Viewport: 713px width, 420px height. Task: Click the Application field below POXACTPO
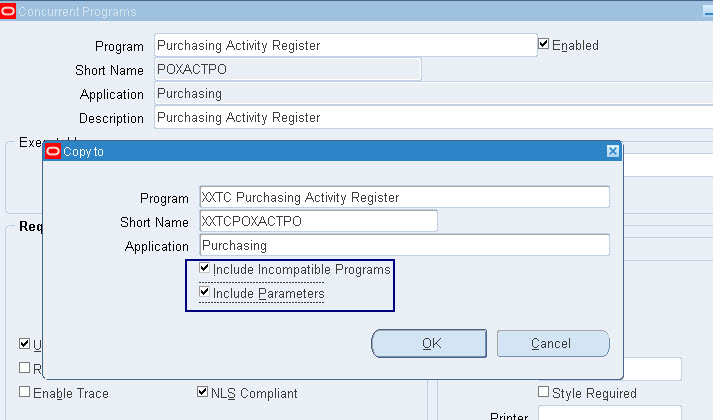click(430, 94)
